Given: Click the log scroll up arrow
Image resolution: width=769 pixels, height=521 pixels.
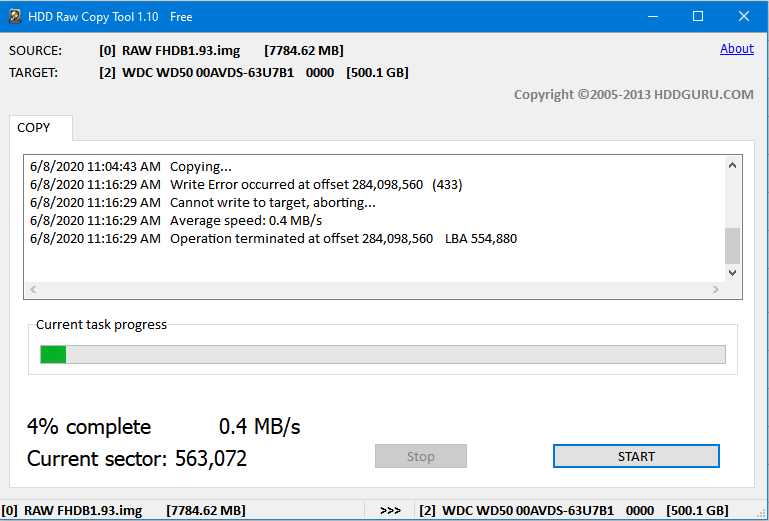Looking at the screenshot, I should point(732,165).
